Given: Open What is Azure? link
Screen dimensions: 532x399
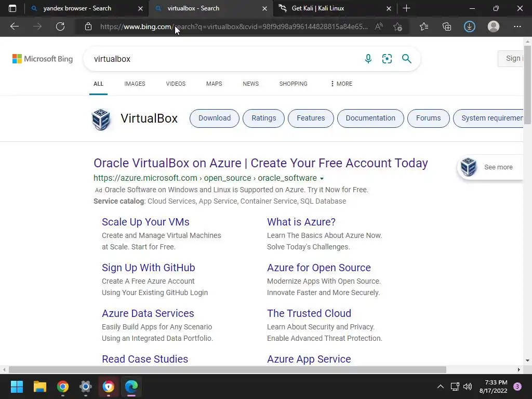Looking at the screenshot, I should click(x=301, y=222).
